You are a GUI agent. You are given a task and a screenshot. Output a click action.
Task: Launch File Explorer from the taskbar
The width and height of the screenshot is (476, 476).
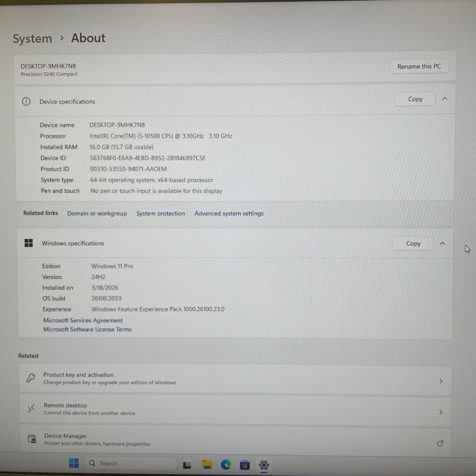tap(207, 465)
